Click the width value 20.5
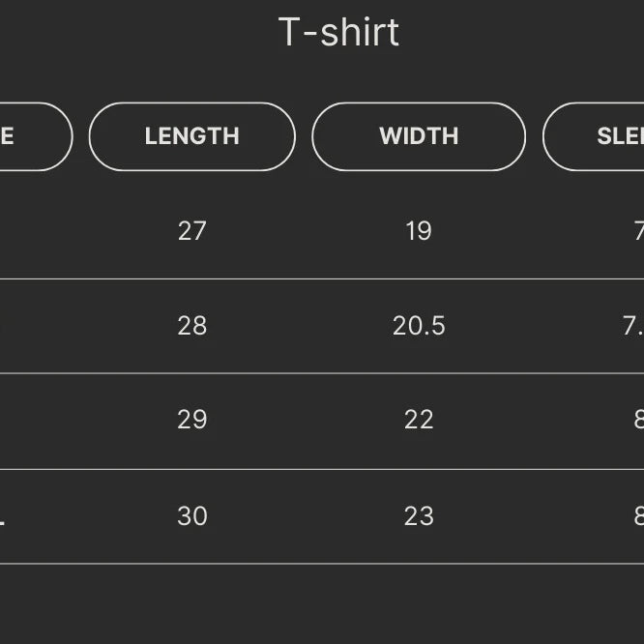Viewport: 644px width, 644px height. coord(419,326)
